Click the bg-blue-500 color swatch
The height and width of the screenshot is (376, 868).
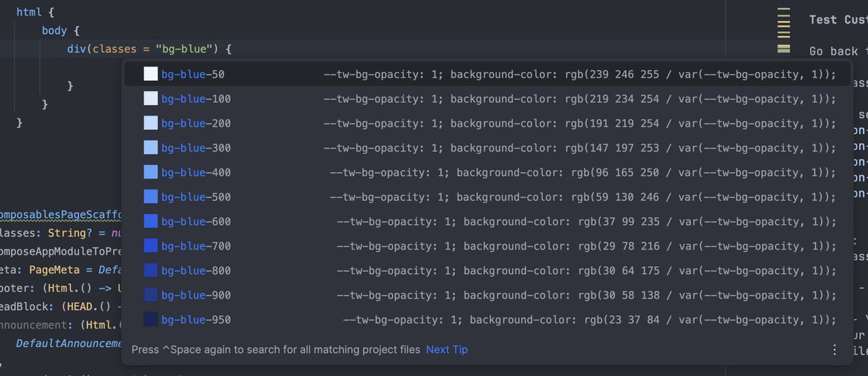pos(150,197)
